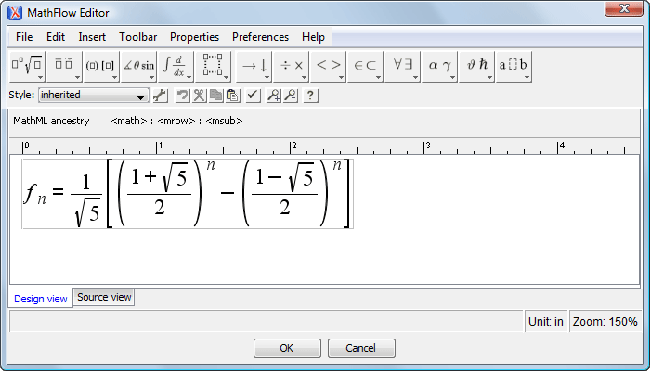Open the Greek letters alpha gamma palette

point(439,67)
